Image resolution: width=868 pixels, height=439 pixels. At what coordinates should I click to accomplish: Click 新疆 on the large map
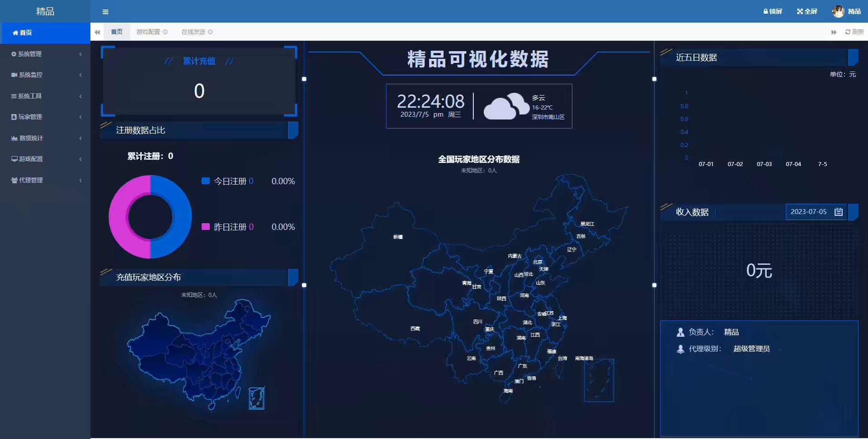coord(398,237)
